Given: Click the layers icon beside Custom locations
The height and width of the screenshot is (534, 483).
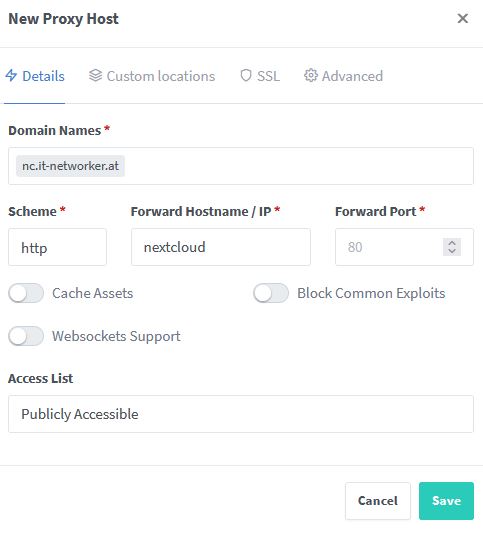Looking at the screenshot, I should point(95,76).
